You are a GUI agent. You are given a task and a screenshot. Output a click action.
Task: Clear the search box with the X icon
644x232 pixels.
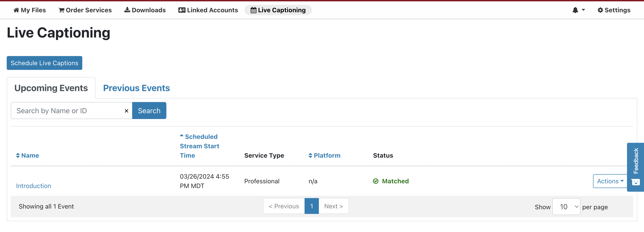[x=127, y=111]
